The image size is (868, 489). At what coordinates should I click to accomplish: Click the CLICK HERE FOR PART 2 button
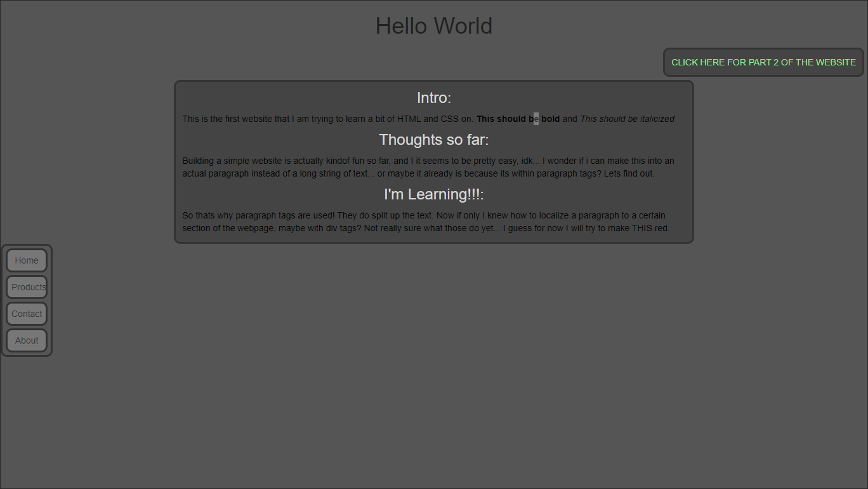click(763, 62)
